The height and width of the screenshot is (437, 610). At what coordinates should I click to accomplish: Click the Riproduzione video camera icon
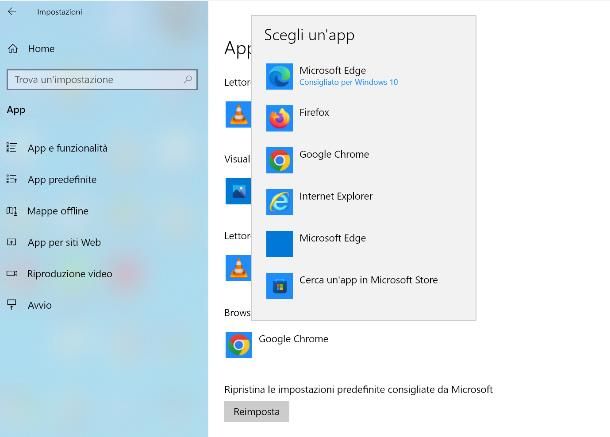[12, 274]
